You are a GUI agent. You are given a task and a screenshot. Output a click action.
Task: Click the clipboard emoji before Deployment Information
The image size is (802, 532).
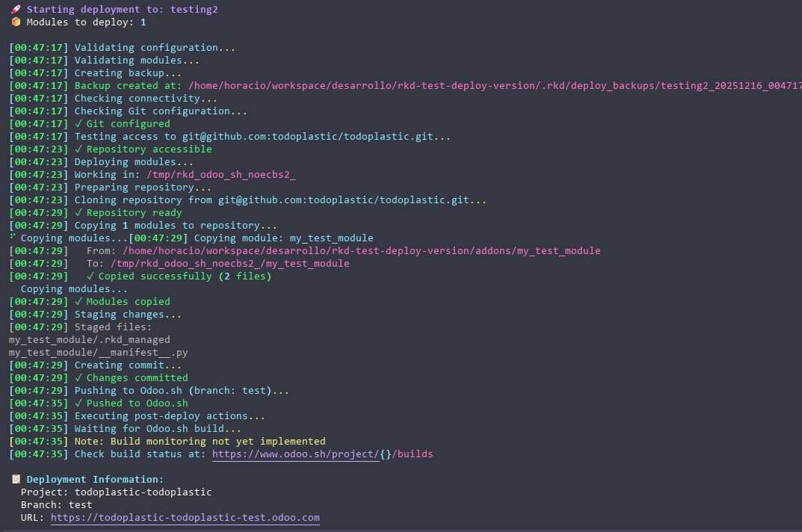point(16,479)
